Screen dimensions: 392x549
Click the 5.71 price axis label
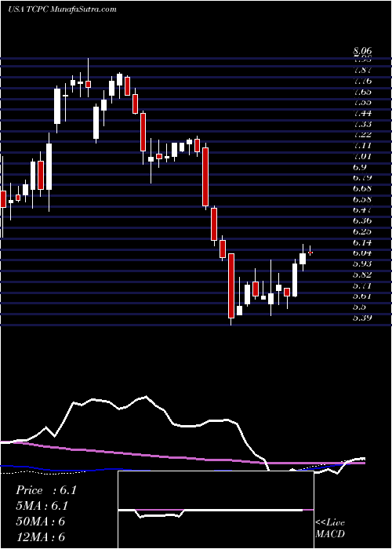click(363, 285)
